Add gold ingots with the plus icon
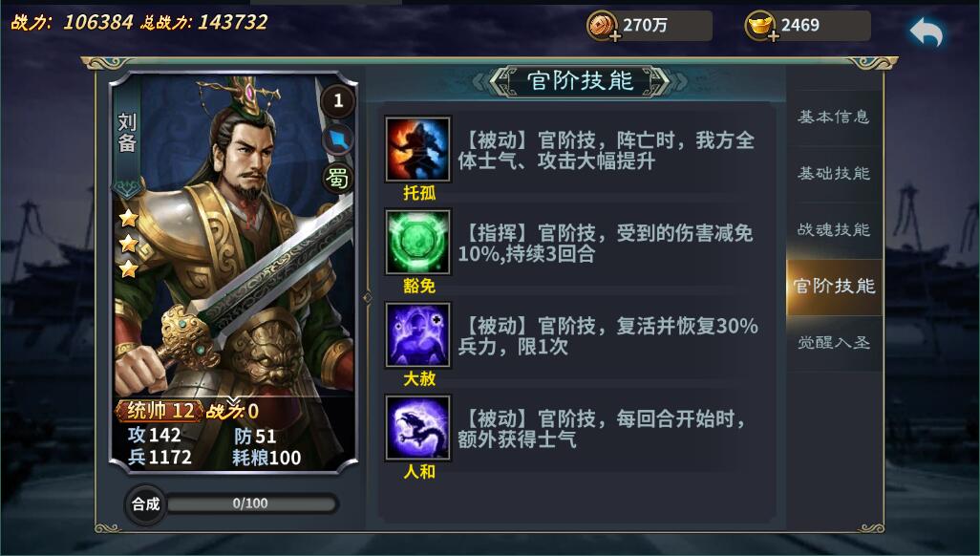Viewport: 980px width, 556px height. 774,36
